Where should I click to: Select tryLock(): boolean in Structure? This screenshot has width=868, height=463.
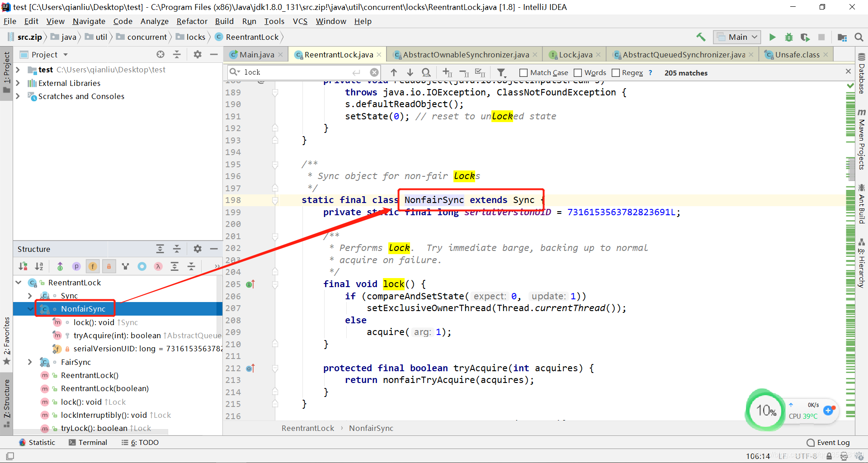106,428
